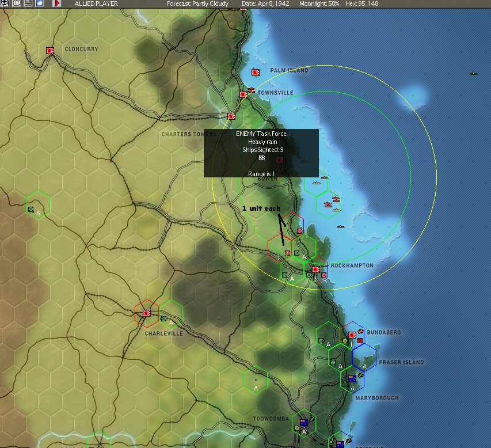Viewport: 491px width, 448px height.
Task: Click the ship icon docked at Rockhampton
Action: (x=324, y=265)
